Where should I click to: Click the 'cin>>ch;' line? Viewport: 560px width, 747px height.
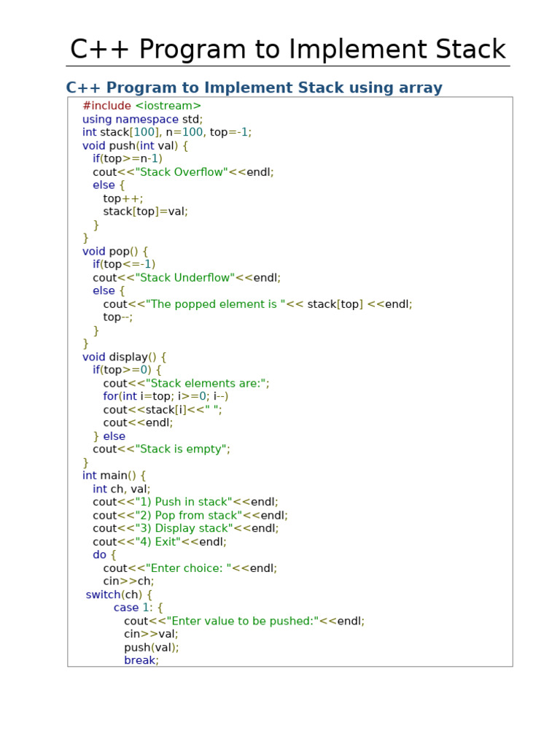128,581
